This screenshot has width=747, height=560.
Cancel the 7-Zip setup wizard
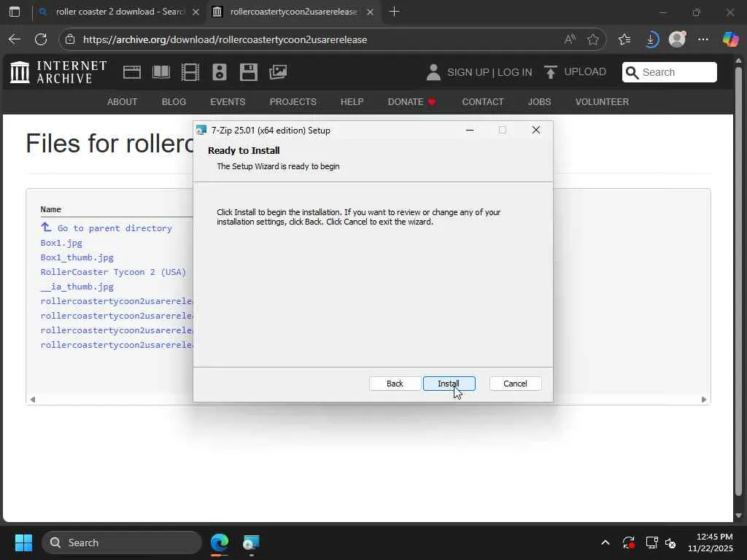pyautogui.click(x=515, y=384)
